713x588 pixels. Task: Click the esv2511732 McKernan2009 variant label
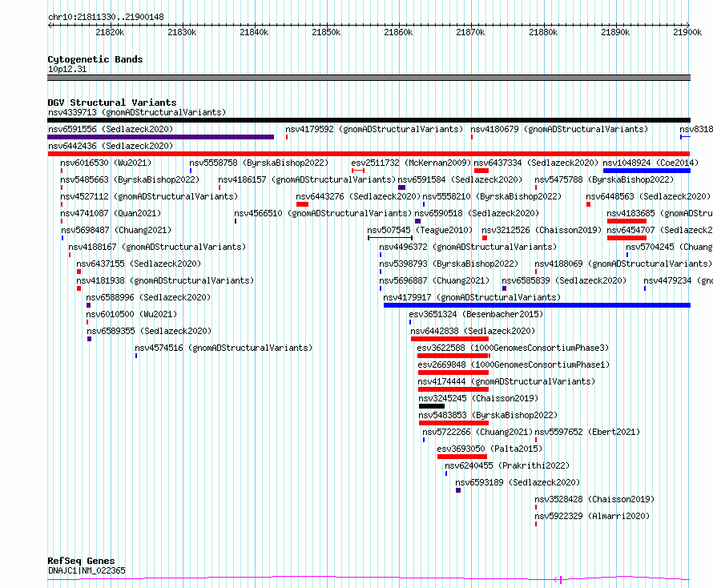pyautogui.click(x=411, y=163)
